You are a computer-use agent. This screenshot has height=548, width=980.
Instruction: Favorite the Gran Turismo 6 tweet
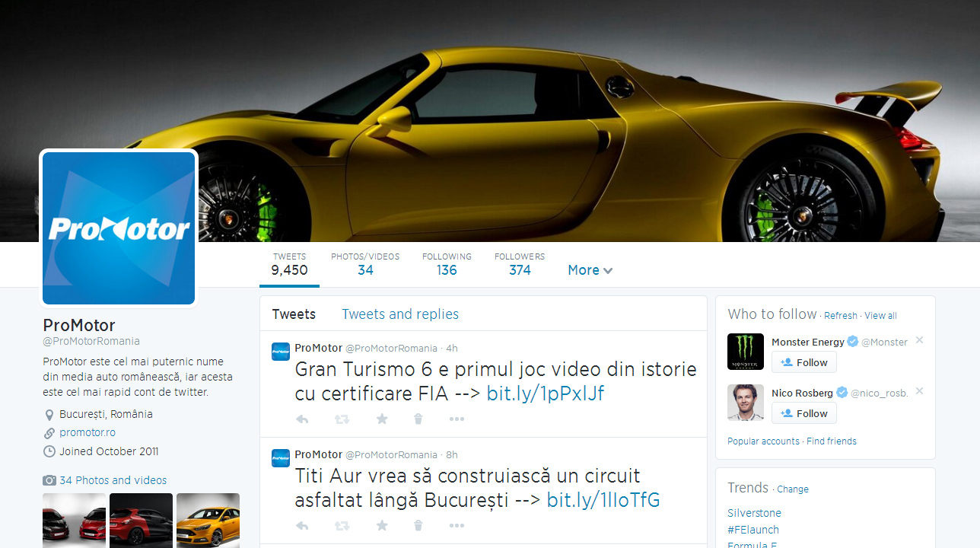[x=382, y=419]
